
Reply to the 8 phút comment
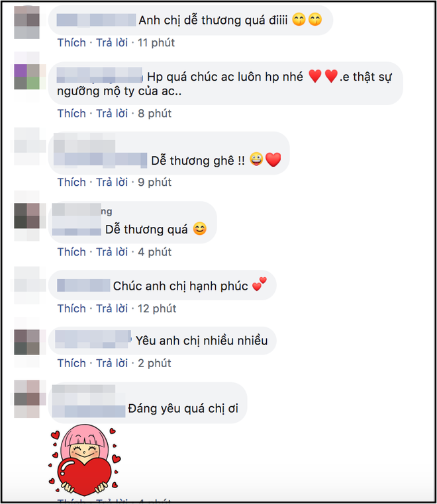[x=112, y=114]
